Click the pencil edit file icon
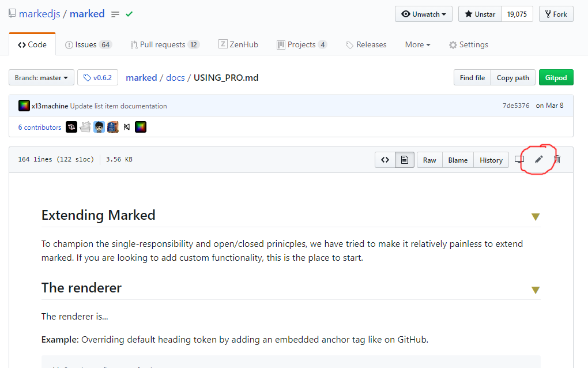The image size is (588, 368). [538, 160]
